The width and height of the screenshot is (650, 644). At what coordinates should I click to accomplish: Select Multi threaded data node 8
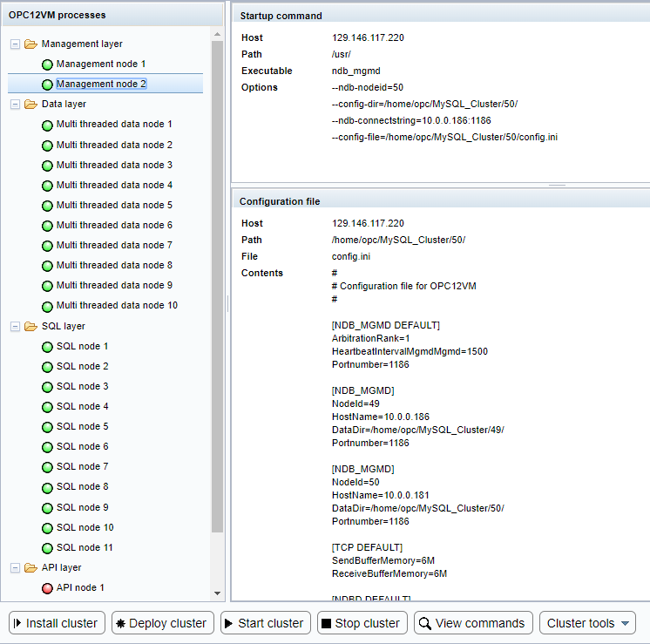[114, 265]
